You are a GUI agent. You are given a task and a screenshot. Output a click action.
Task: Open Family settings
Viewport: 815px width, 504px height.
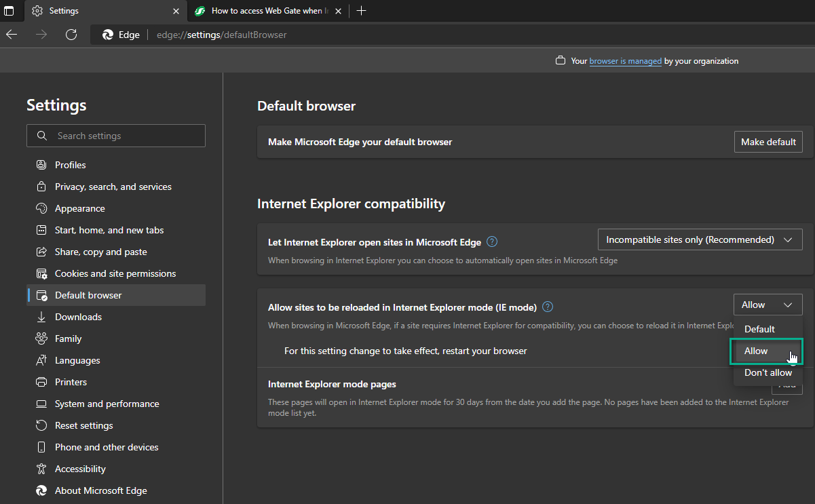pyautogui.click(x=116, y=338)
